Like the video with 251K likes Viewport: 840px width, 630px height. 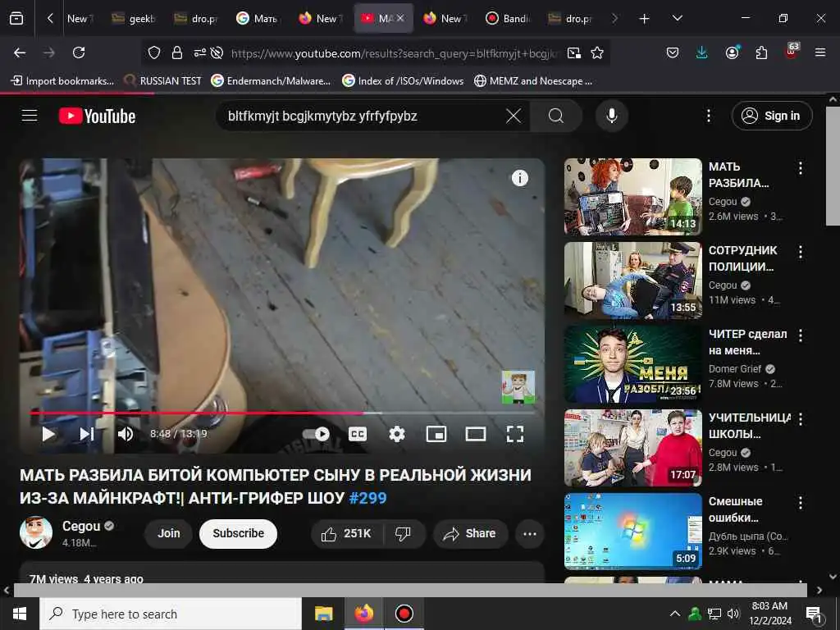[346, 533]
